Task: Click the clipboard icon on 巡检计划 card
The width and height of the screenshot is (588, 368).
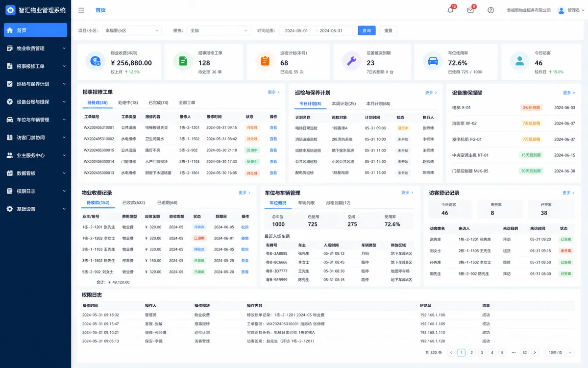Action: [265, 61]
